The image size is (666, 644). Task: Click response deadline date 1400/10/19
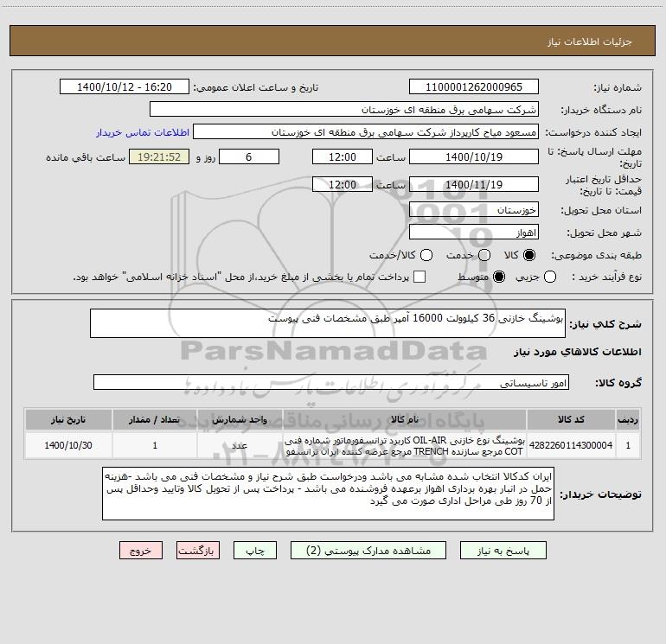pos(474,156)
